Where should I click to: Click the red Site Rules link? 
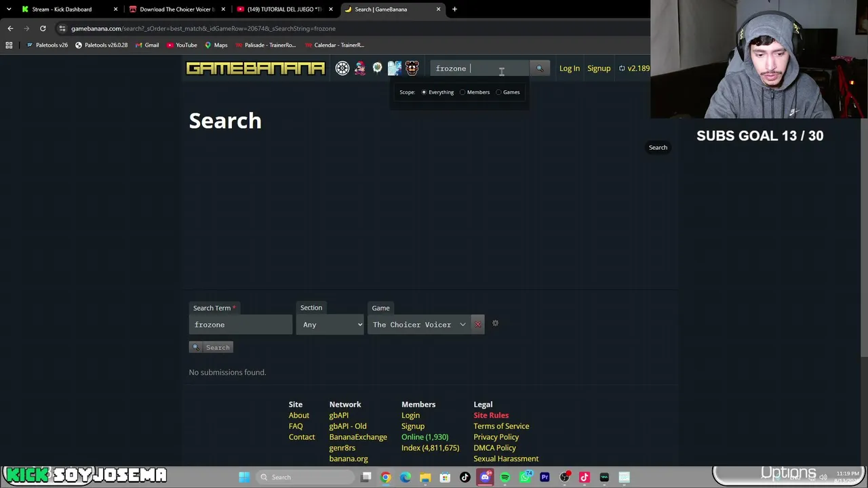491,415
